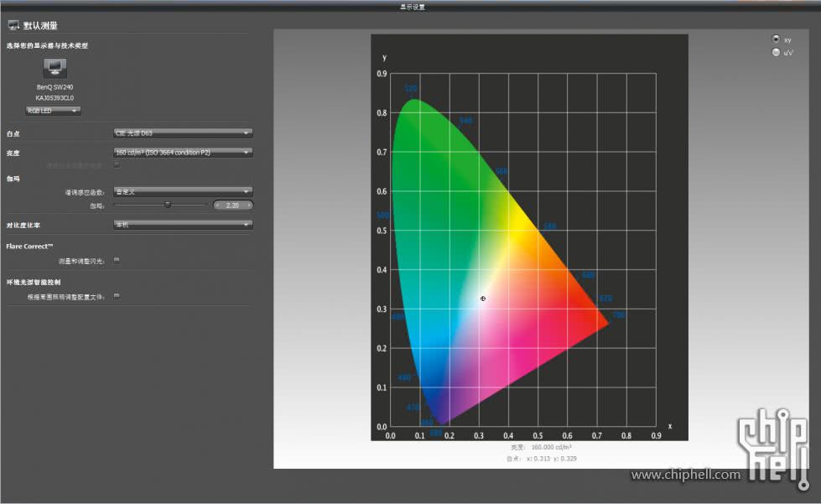The width and height of the screenshot is (821, 504).
Task: Open the CIE D65 white point dropdown
Action: (183, 132)
